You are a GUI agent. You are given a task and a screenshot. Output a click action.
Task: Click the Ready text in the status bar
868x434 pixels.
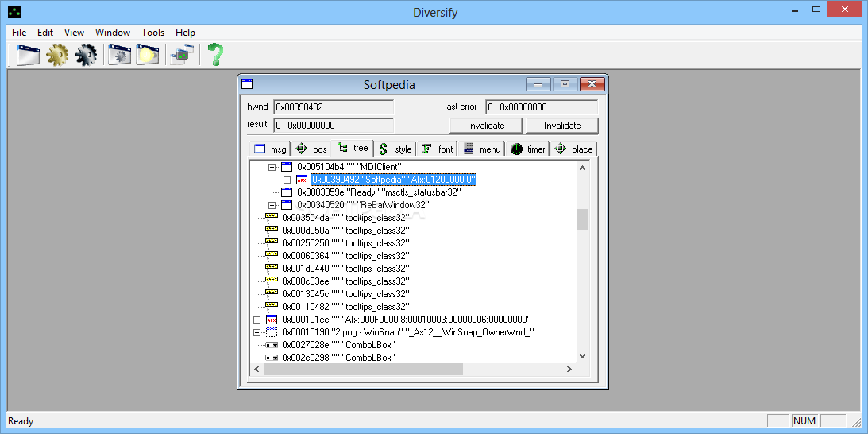tap(21, 421)
